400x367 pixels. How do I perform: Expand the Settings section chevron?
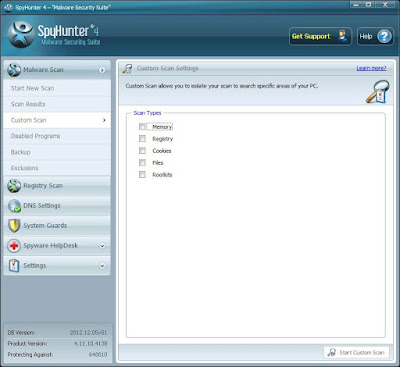(102, 266)
